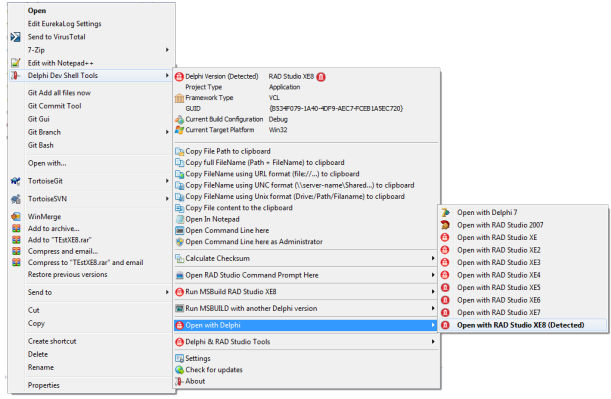Click the WinRAR icon beside Add to archive...
The image size is (611, 399).
16,228
